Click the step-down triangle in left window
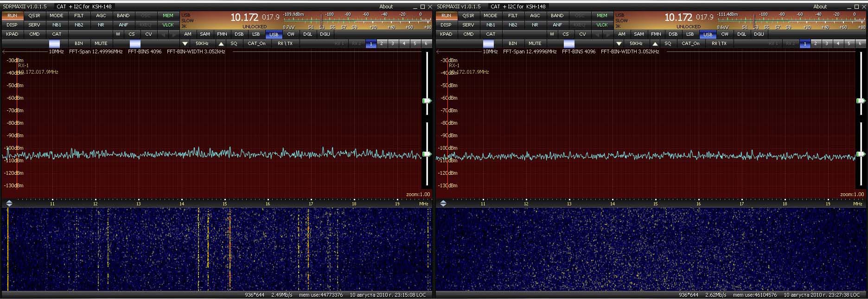Viewport: 868px width, 299px height. 185,44
